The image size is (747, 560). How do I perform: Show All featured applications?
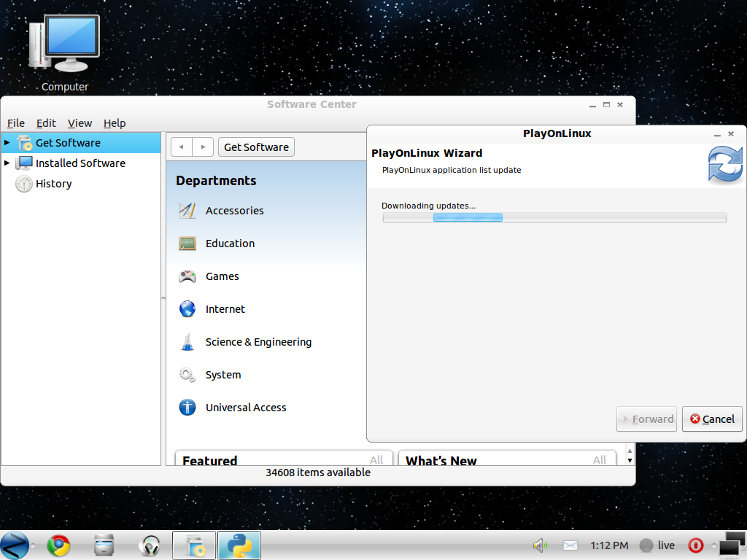376,459
